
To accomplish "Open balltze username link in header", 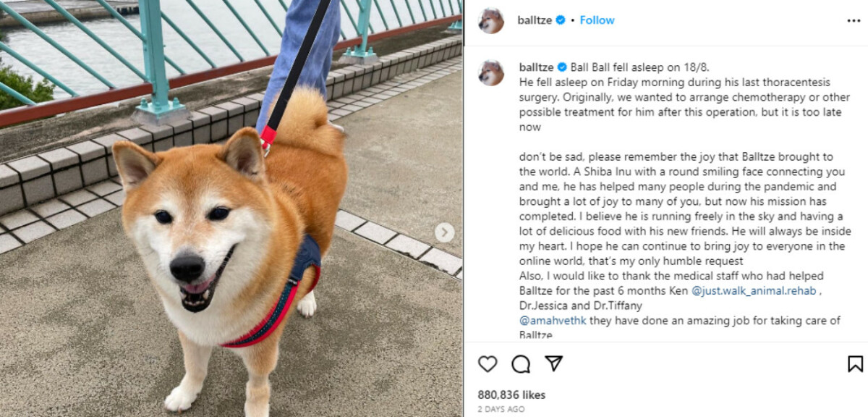I will (x=535, y=20).
